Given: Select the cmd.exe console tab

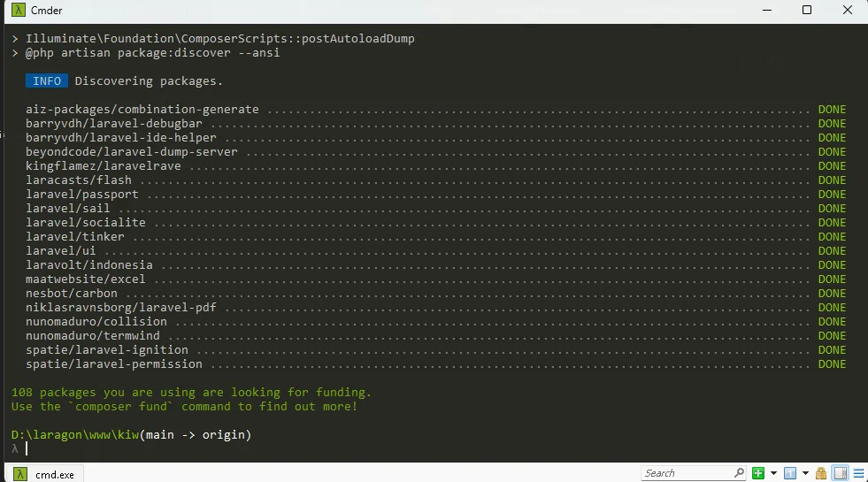Looking at the screenshot, I should (x=44, y=474).
